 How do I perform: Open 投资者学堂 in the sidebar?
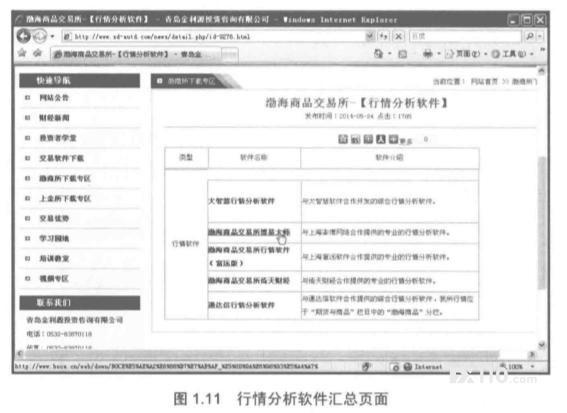tap(58, 138)
